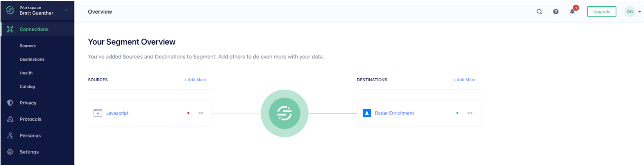
Task: Open the Personas section
Action: (x=30, y=135)
